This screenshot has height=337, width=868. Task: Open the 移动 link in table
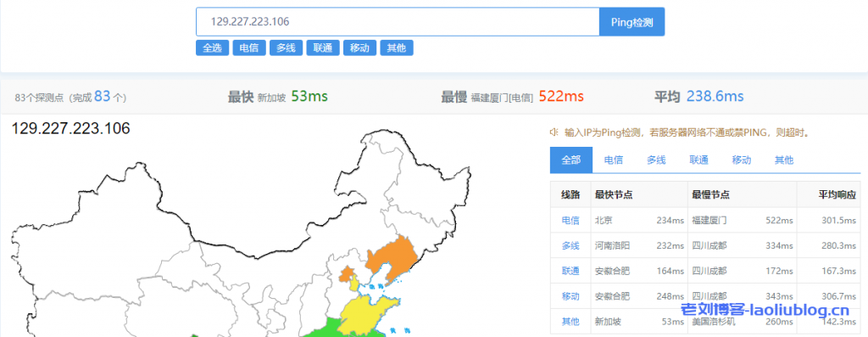pyautogui.click(x=570, y=296)
